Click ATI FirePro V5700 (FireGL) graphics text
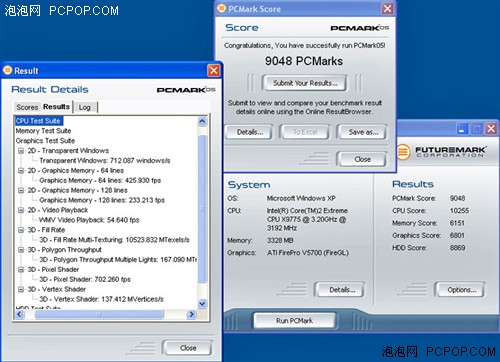 308,253
